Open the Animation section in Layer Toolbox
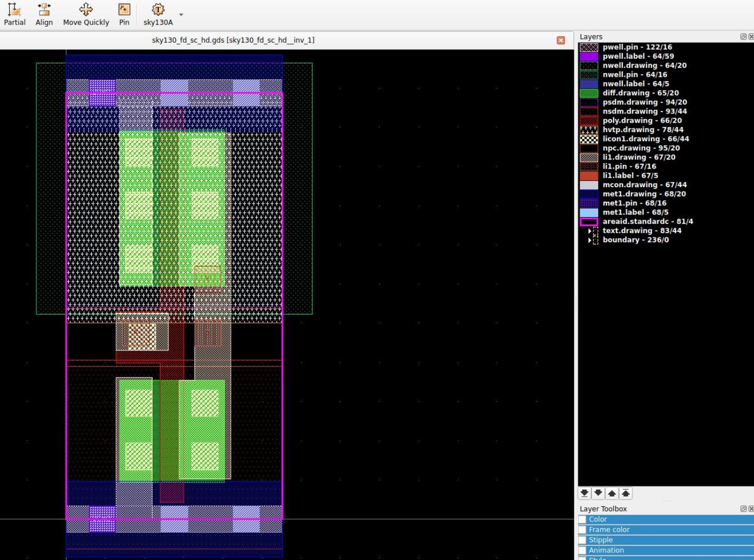 (x=606, y=550)
